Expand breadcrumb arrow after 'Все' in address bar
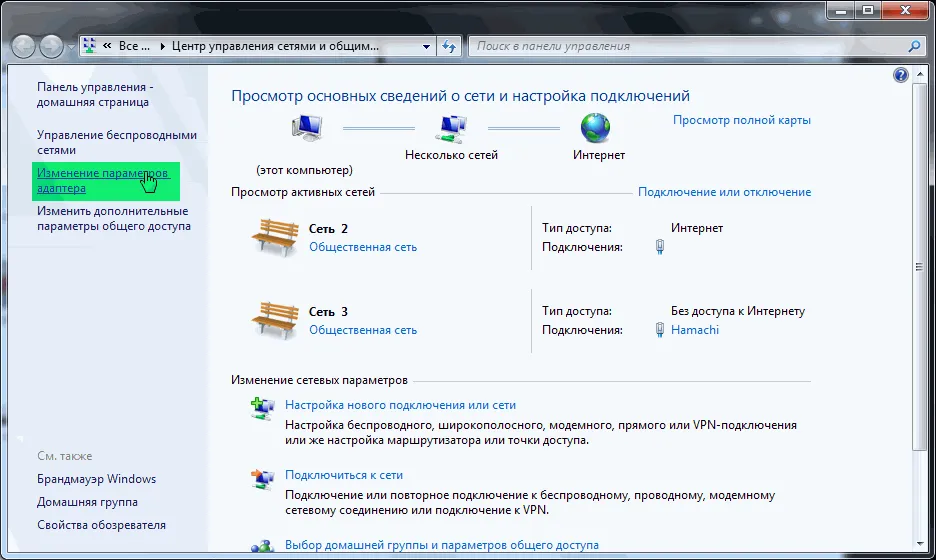Viewport: 936px width, 560px height. [x=161, y=46]
